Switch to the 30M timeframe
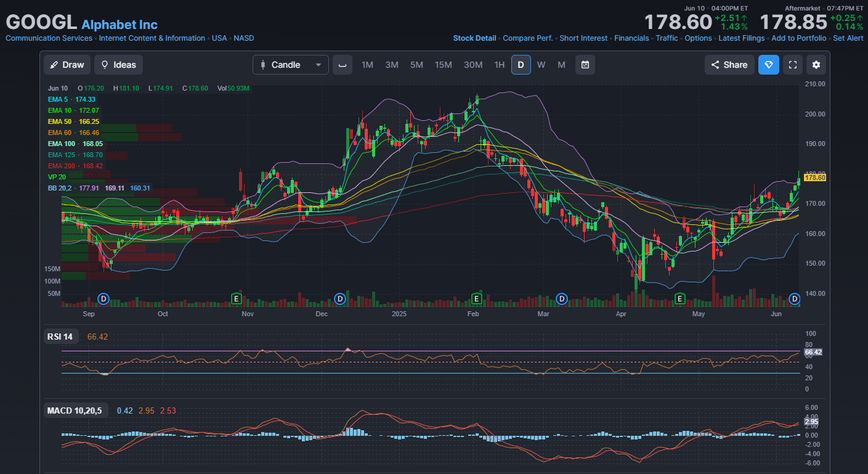This screenshot has height=474, width=868. click(x=473, y=65)
